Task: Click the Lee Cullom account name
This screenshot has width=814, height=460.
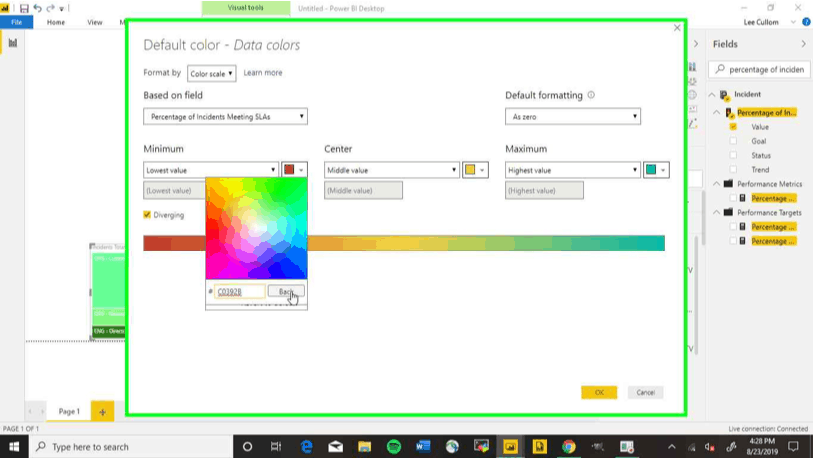Action: [761, 22]
